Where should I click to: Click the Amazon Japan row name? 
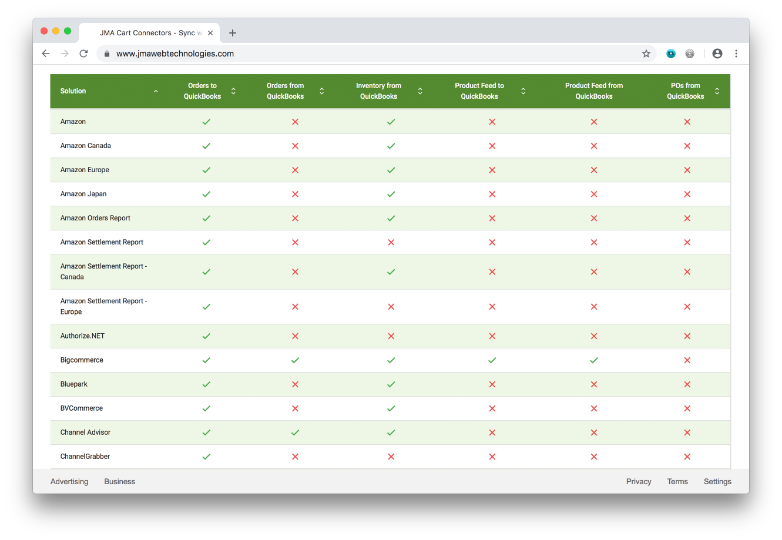83,194
